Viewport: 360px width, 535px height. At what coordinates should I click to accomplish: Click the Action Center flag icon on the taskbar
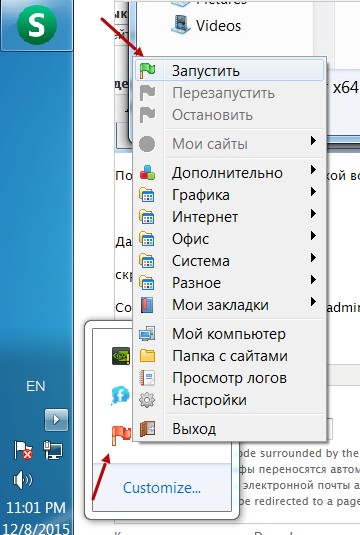click(23, 450)
